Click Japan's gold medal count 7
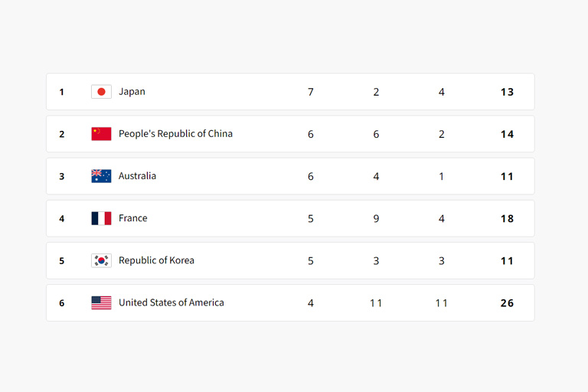Image resolution: width=588 pixels, height=392 pixels. click(311, 92)
